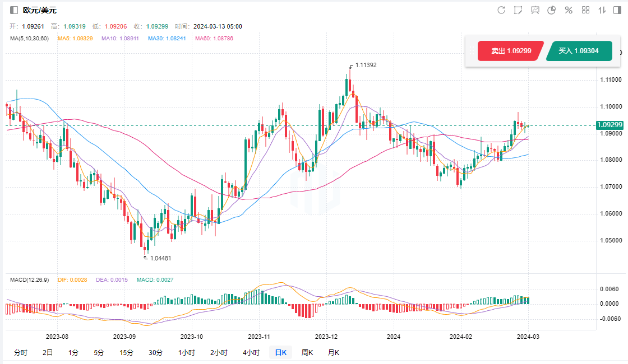This screenshot has height=364, width=628.
Task: Click the MA60 pink legend label
Action: coord(214,39)
